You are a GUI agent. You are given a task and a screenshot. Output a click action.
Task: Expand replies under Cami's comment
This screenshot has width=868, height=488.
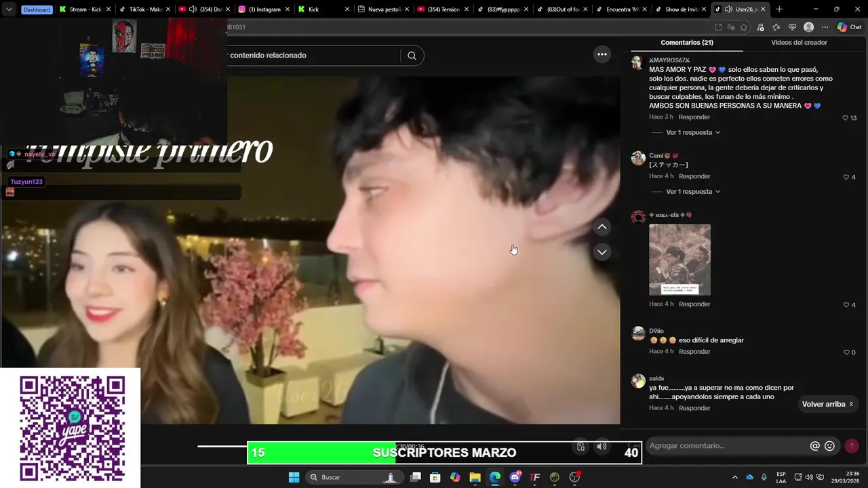(x=693, y=192)
